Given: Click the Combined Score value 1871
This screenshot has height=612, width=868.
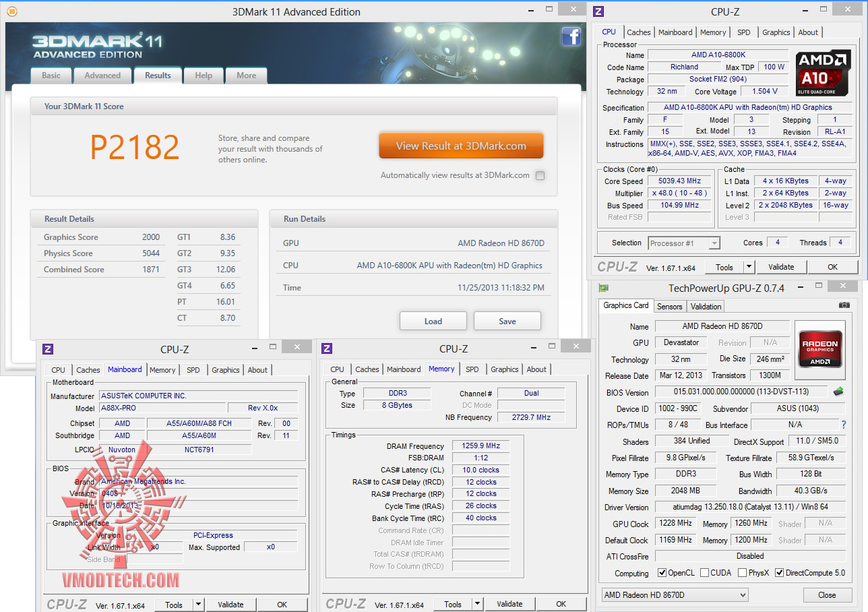Looking at the screenshot, I should pyautogui.click(x=151, y=270).
